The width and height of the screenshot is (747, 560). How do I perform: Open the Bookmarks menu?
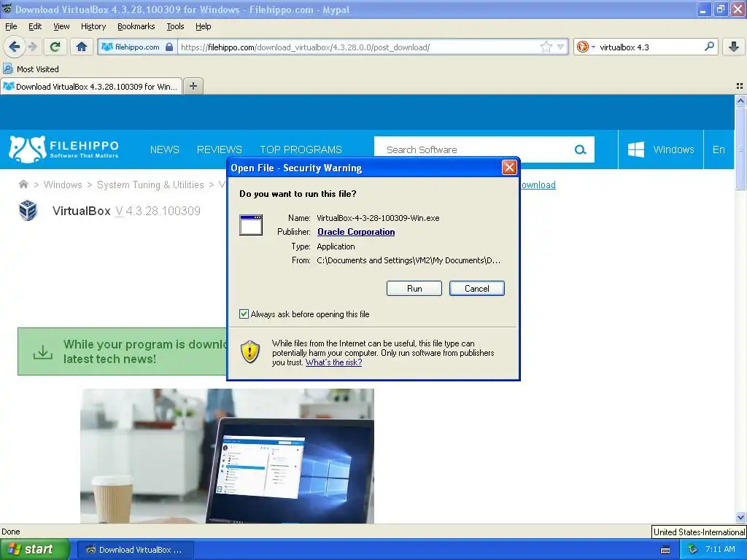point(136,26)
